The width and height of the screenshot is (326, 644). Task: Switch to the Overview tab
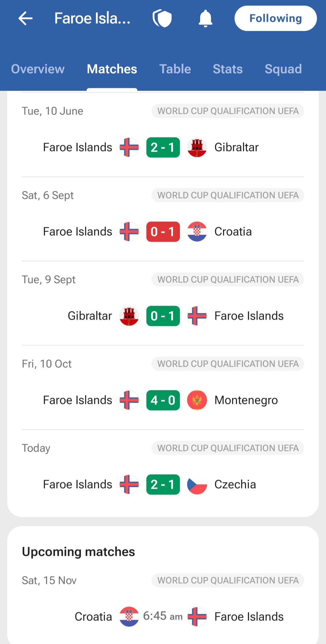[x=38, y=69]
